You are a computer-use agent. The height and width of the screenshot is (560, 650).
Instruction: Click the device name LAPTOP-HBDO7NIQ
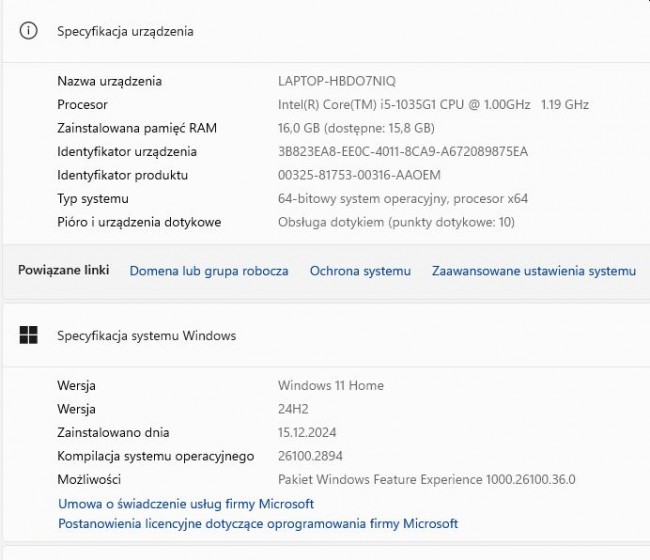point(343,81)
